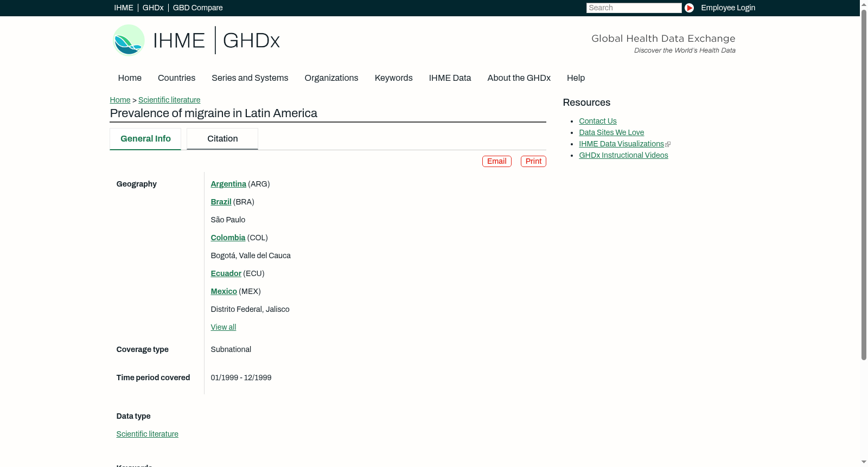Click the 'Coverage type' field label
Image resolution: width=868 pixels, height=467 pixels.
(x=142, y=349)
